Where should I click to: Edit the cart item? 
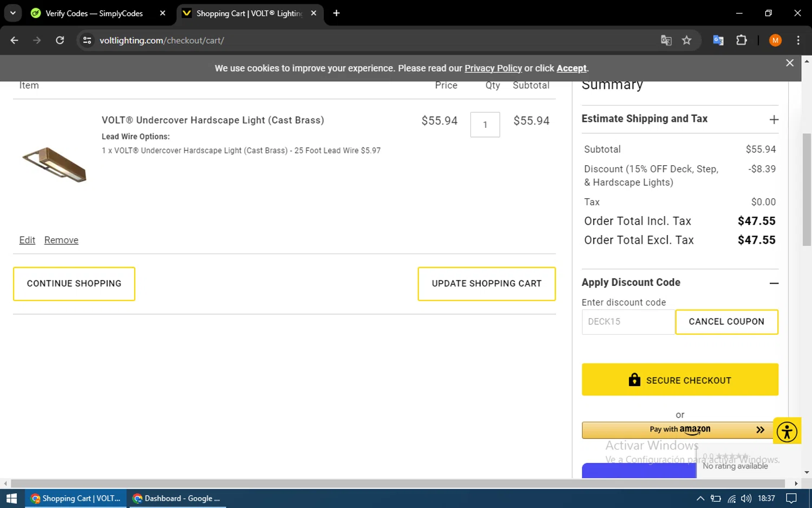[27, 240]
